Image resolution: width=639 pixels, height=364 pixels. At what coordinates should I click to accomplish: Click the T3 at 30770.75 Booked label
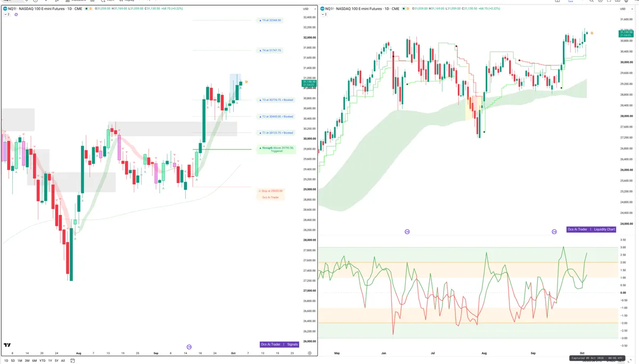coord(276,100)
